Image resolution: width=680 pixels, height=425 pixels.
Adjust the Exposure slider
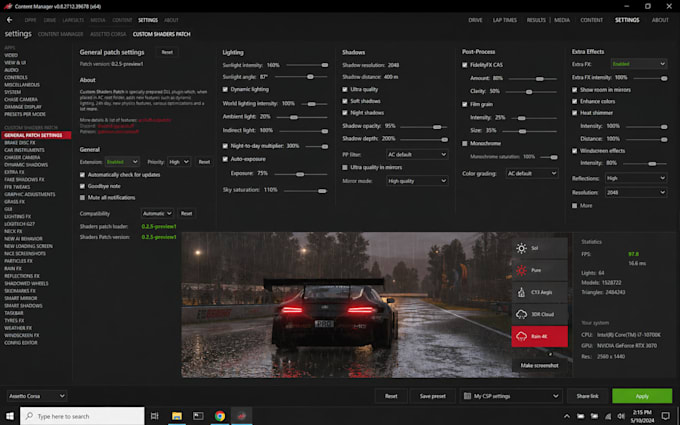point(301,174)
